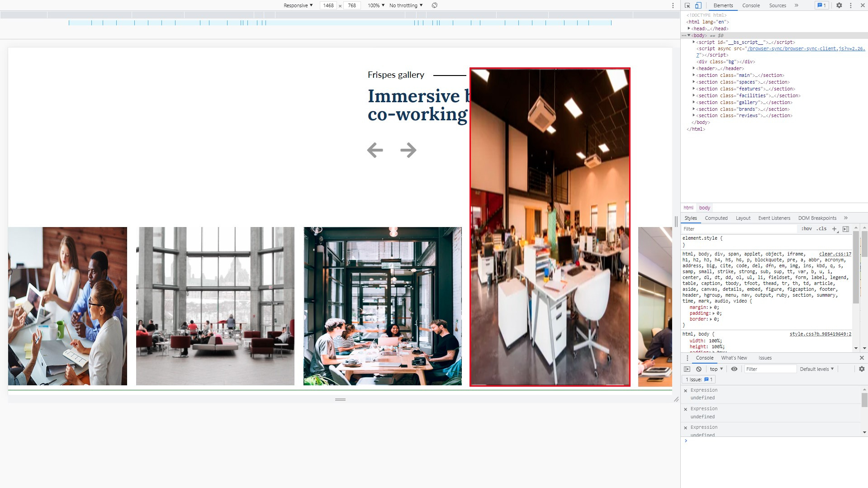Image resolution: width=868 pixels, height=488 pixels.
Task: Expand the header element node
Action: [693, 68]
